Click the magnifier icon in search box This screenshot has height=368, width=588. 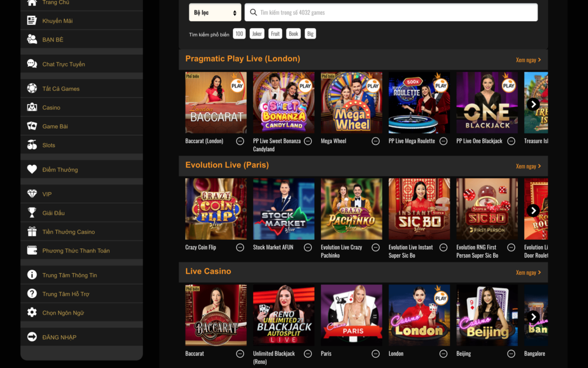coord(253,13)
